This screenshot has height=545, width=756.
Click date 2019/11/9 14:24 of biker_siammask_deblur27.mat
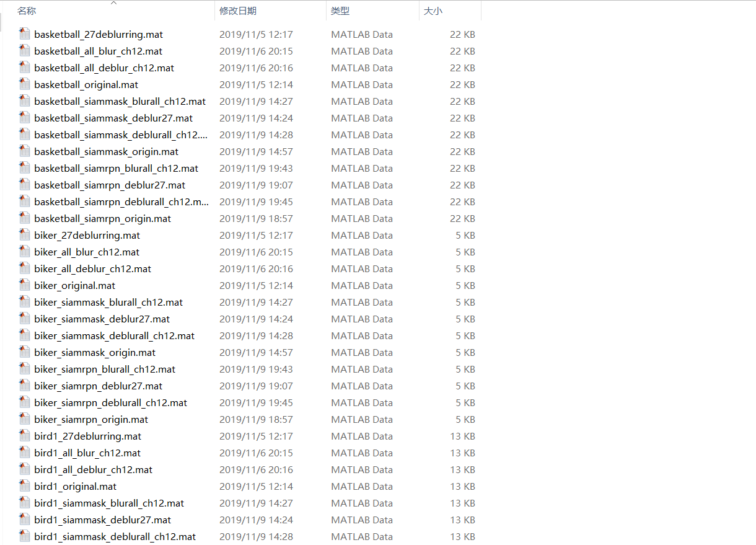pyautogui.click(x=256, y=319)
